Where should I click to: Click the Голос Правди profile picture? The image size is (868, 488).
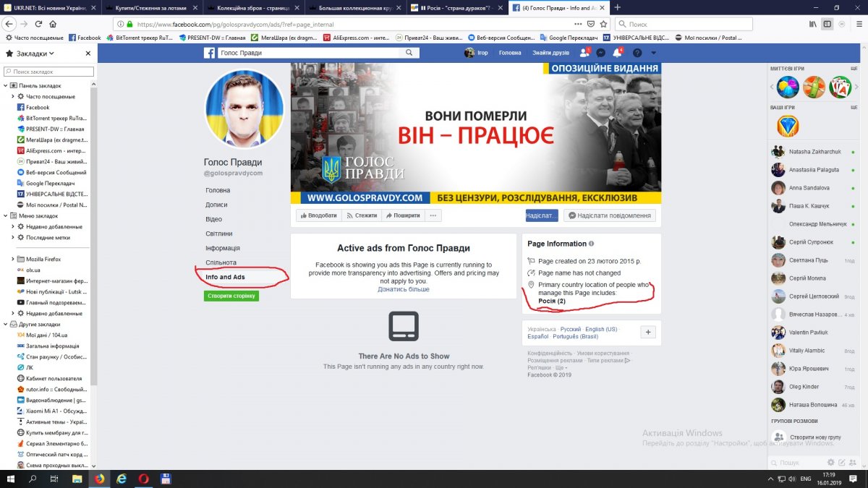tap(245, 108)
